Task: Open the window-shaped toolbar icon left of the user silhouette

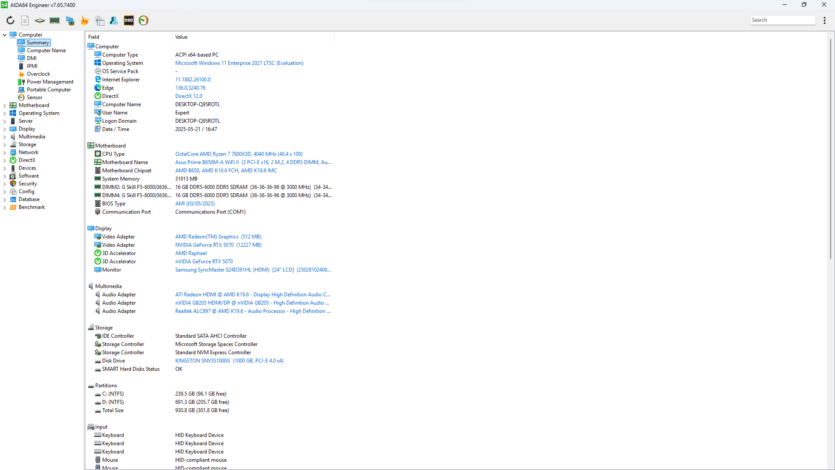Action: 100,20
